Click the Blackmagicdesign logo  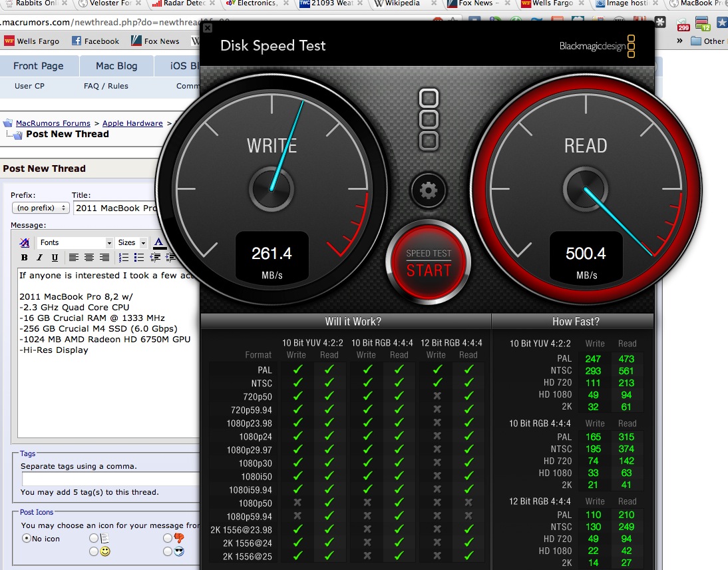click(597, 46)
